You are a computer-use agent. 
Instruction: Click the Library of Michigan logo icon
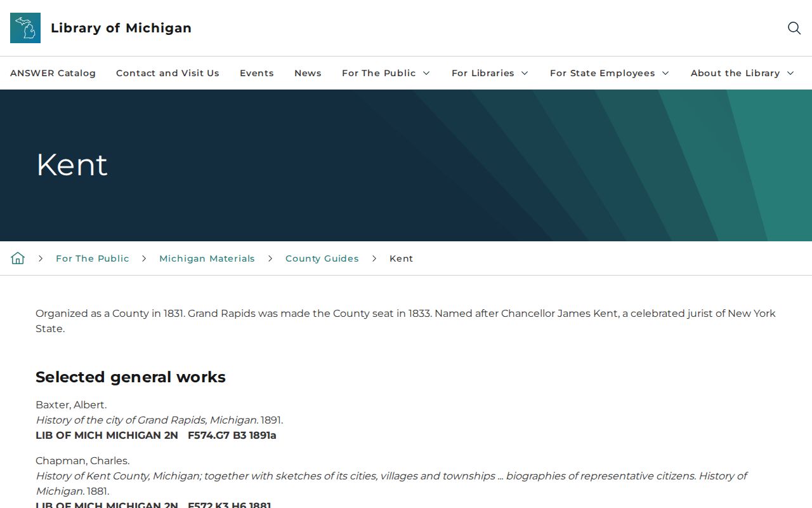pyautogui.click(x=25, y=28)
